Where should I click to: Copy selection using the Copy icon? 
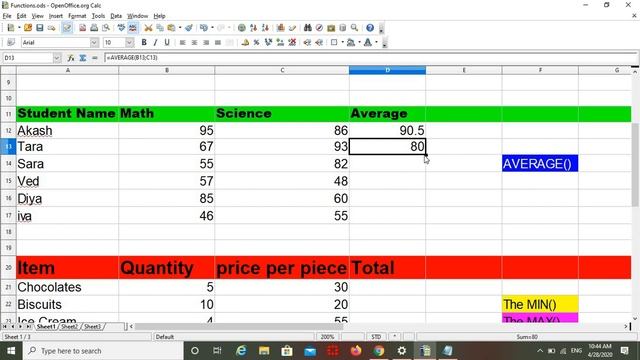pos(160,28)
